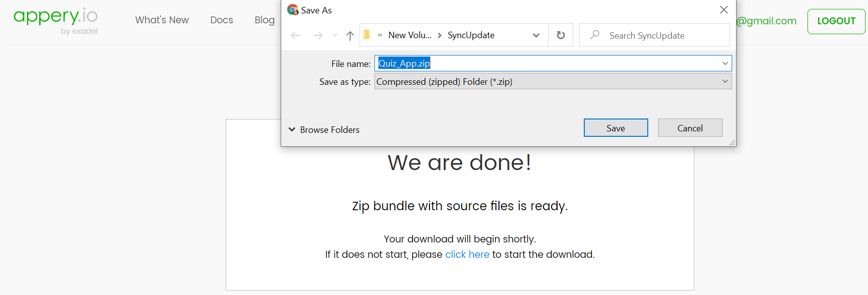868x295 pixels.
Task: Go back with the dialog's back arrow
Action: coord(296,35)
